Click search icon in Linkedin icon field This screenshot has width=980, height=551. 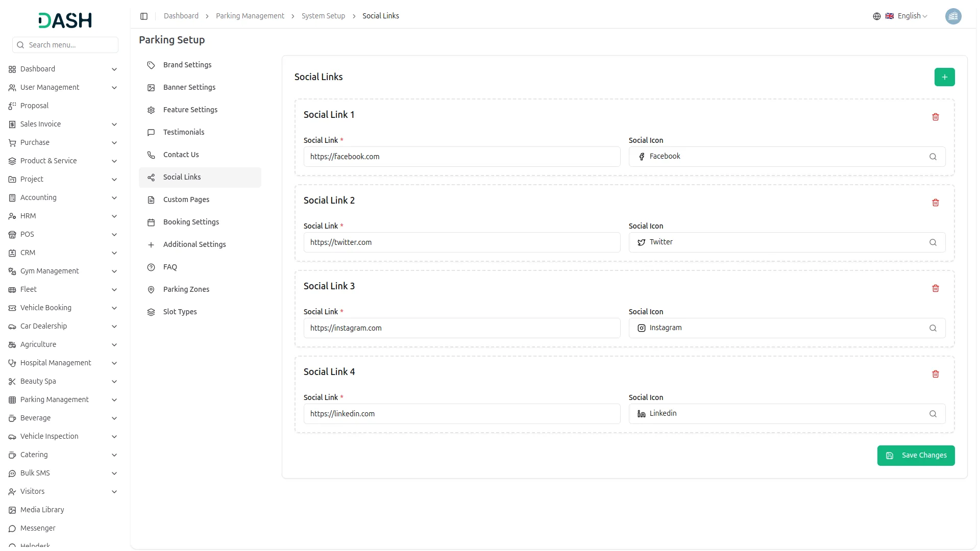tap(933, 414)
